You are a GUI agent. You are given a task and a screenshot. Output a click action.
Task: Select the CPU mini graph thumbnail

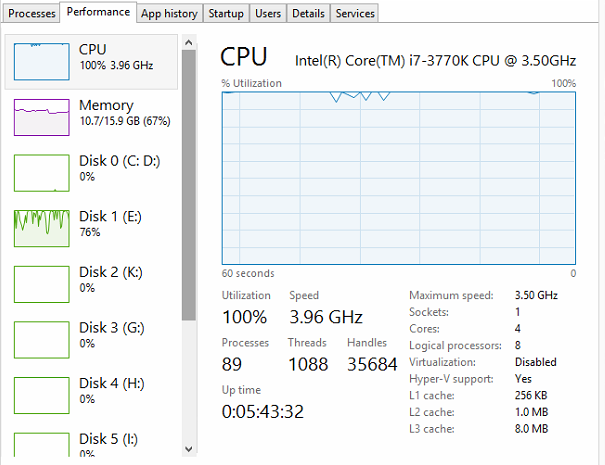41,61
